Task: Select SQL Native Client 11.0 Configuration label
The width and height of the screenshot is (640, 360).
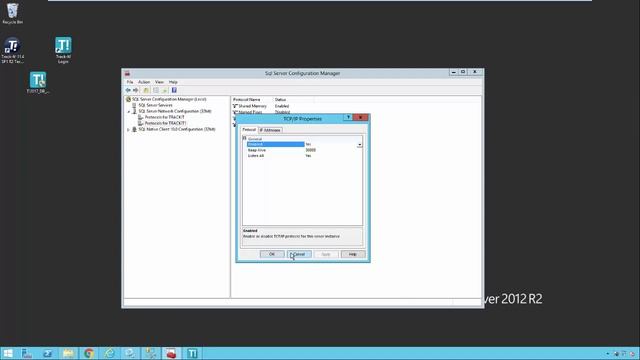Action: pos(177,129)
